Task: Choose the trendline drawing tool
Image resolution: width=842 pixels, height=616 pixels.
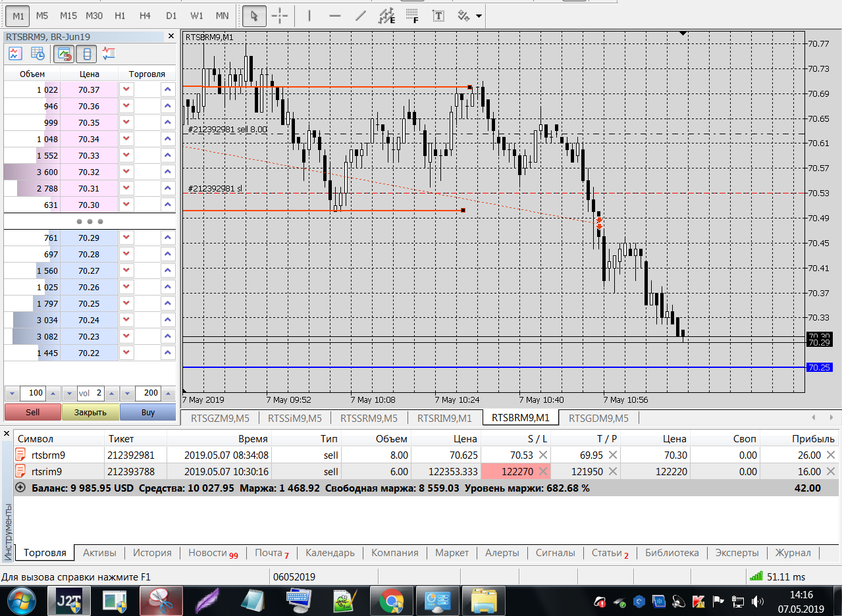Action: (x=360, y=16)
